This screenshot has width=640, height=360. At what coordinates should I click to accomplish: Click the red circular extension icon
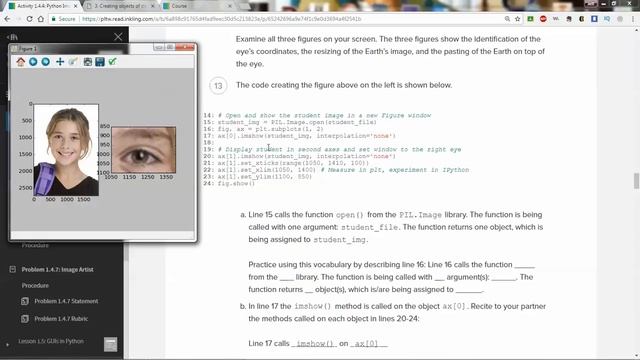(x=543, y=19)
